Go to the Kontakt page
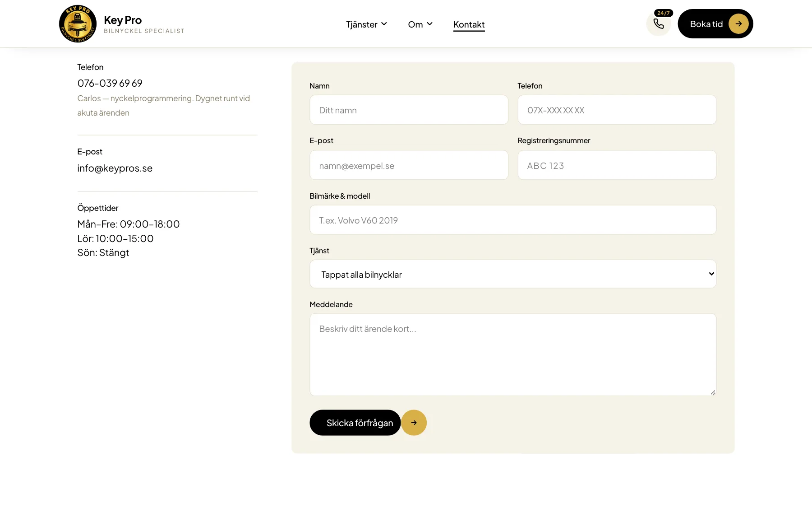812x508 pixels. 469,24
